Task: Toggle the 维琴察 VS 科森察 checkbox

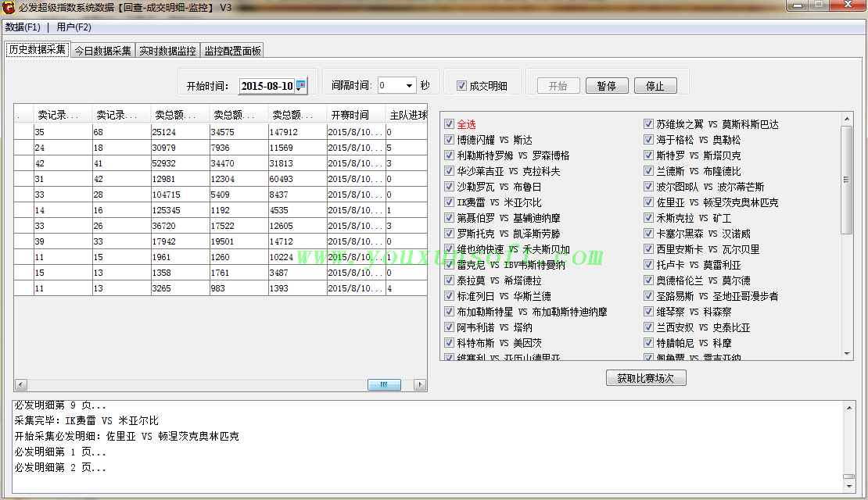Action: (x=648, y=312)
